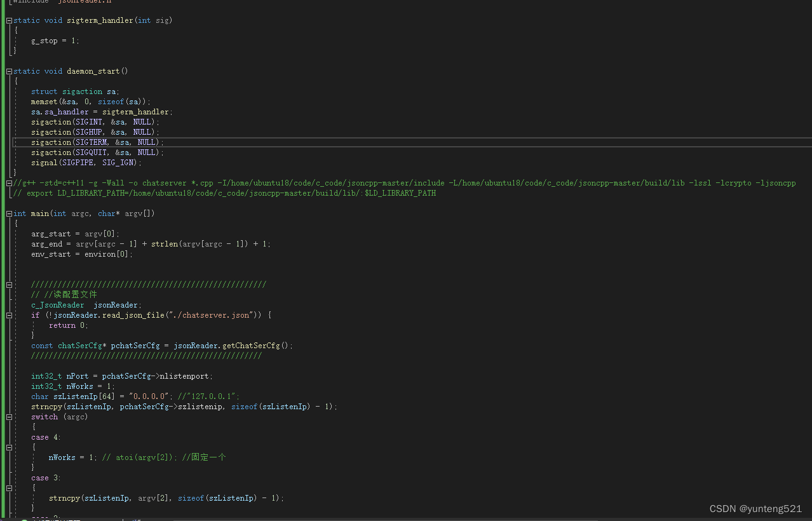
Task: Collapse the read_json_file if block
Action: (8, 315)
